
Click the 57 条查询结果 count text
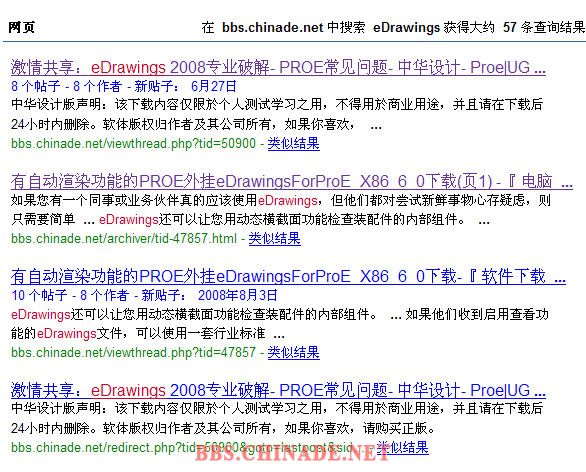click(543, 27)
